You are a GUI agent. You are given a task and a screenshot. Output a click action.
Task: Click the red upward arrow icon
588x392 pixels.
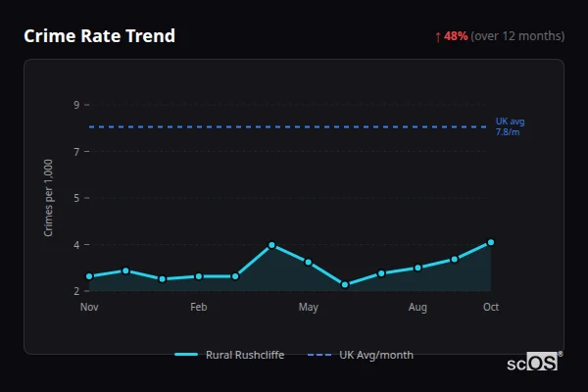click(438, 37)
